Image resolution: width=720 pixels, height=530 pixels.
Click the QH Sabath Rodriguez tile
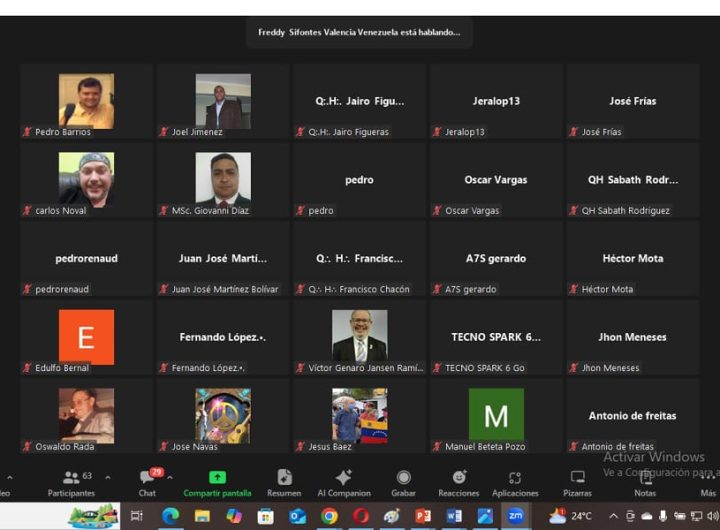[x=633, y=180]
